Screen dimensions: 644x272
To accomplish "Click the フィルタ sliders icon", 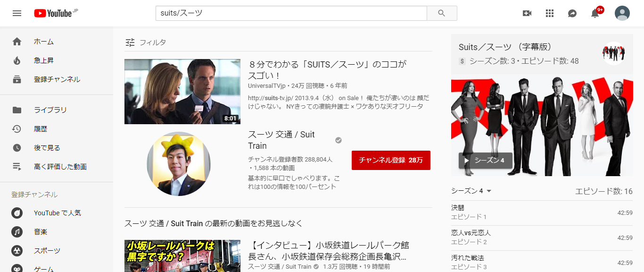I will (x=130, y=42).
